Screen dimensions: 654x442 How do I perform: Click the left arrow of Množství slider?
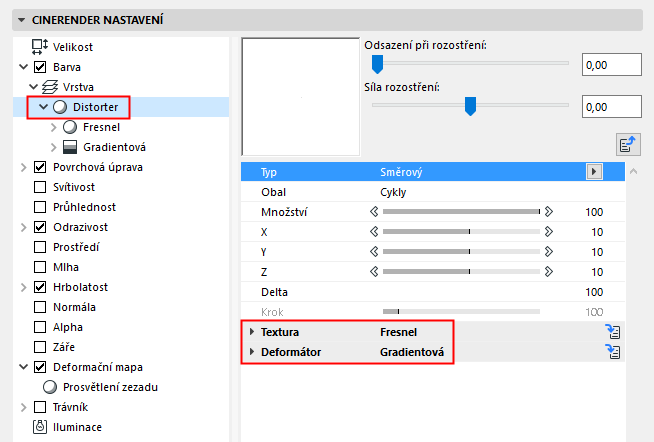[x=374, y=212]
